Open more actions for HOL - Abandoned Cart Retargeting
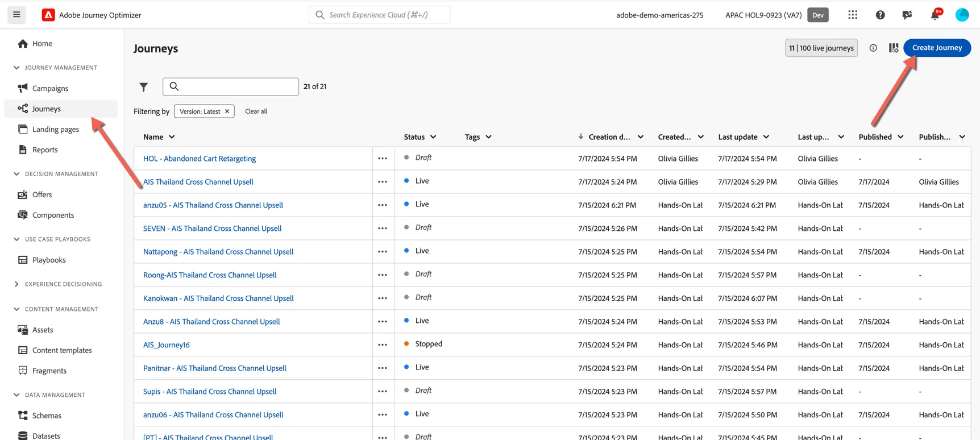 tap(383, 159)
